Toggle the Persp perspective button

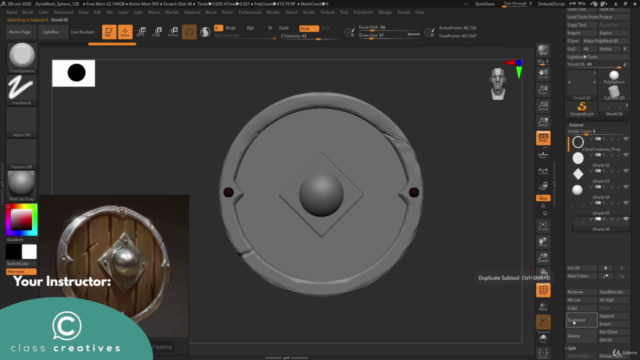pos(543,138)
